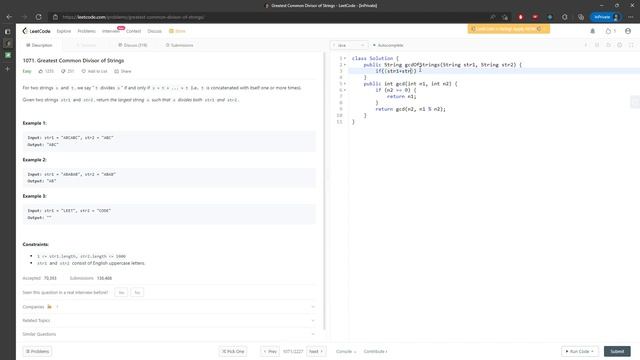Open the Java language dropdown
The width and height of the screenshot is (640, 360).
349,45
